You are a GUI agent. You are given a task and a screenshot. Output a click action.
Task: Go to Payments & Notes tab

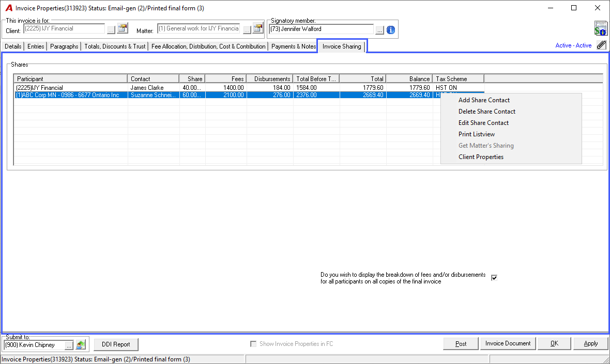pyautogui.click(x=294, y=46)
